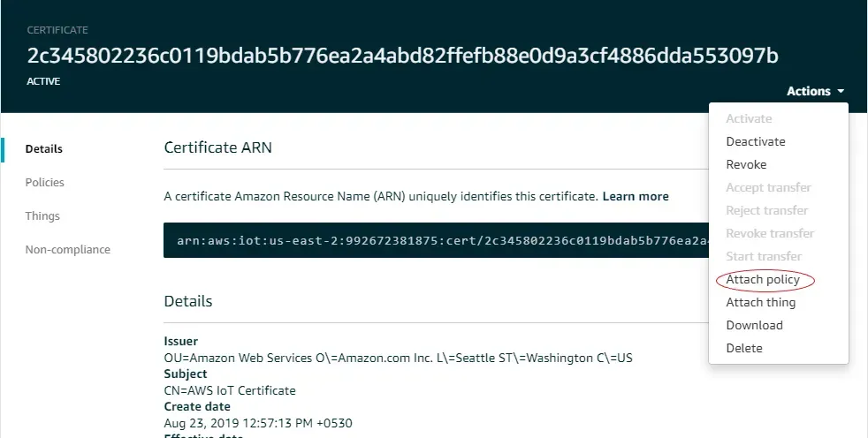868x438 pixels.
Task: Open the Policies sidebar tab
Action: pos(44,183)
